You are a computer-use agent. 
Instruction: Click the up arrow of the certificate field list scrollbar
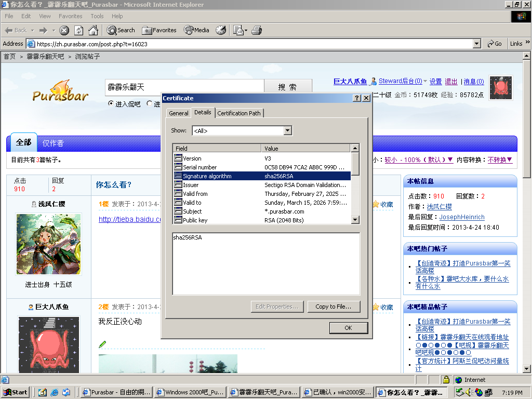coord(355,148)
